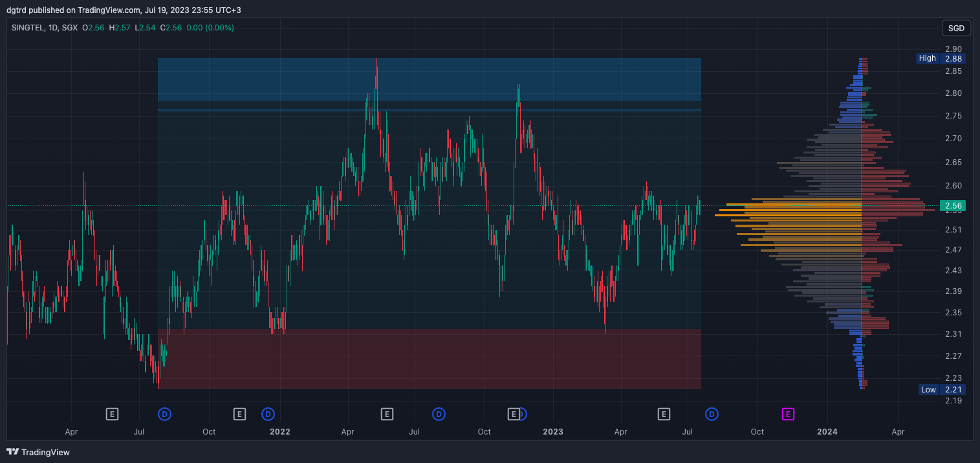The height and width of the screenshot is (463, 980).
Task: Click the 2.31 price axis label
Action: click(x=953, y=333)
